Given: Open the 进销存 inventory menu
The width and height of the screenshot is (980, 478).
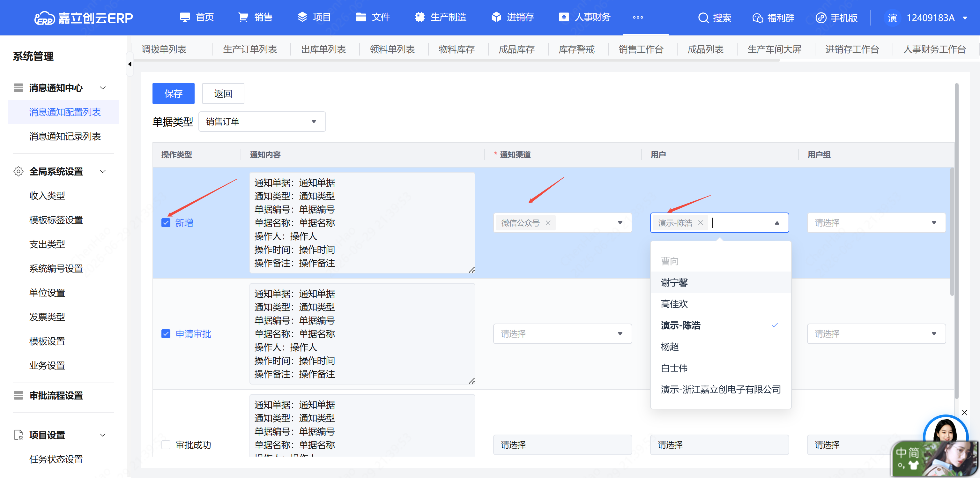Looking at the screenshot, I should [x=512, y=18].
